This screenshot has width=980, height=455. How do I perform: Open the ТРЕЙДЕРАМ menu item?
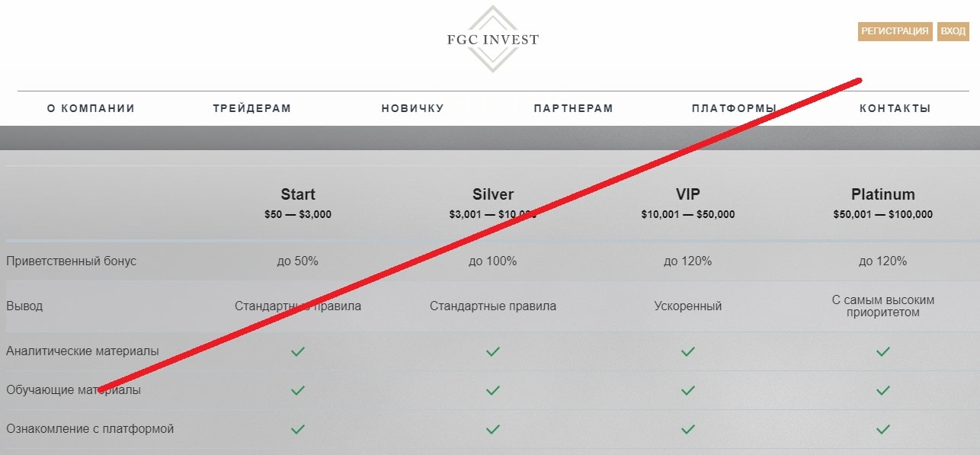(x=252, y=108)
